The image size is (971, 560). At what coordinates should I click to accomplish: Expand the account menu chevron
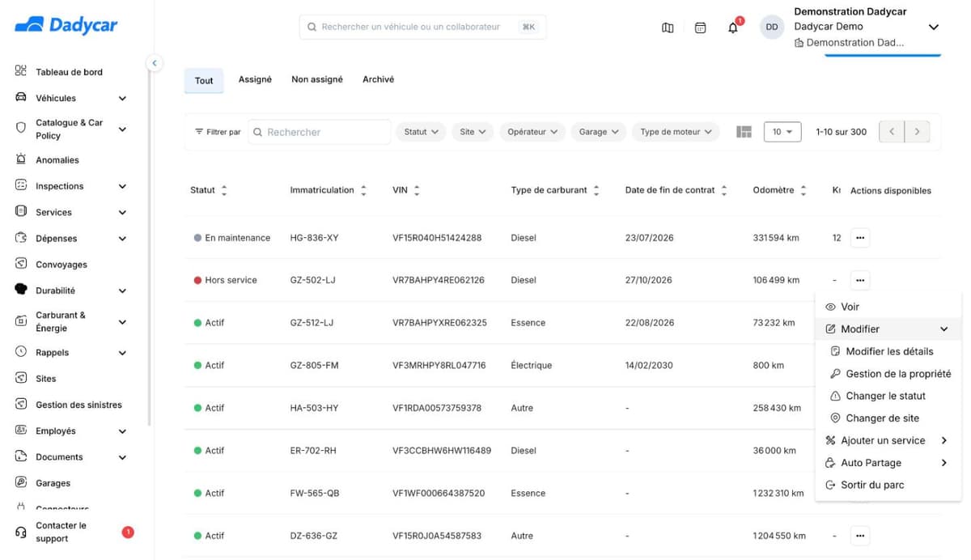(934, 27)
